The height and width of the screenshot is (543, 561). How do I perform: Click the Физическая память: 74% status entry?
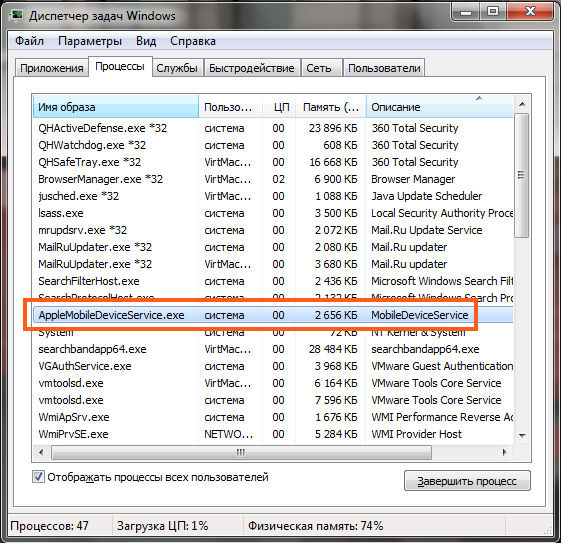coord(316,526)
